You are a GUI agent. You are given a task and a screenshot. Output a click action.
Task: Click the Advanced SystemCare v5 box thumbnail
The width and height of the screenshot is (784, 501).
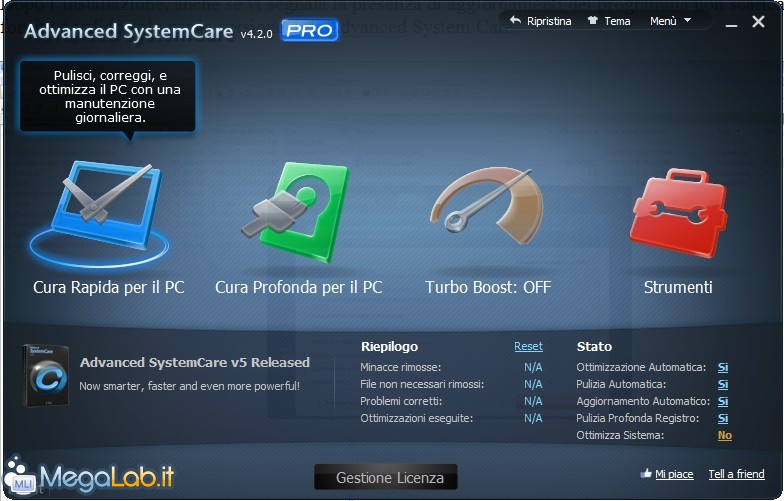[x=46, y=375]
